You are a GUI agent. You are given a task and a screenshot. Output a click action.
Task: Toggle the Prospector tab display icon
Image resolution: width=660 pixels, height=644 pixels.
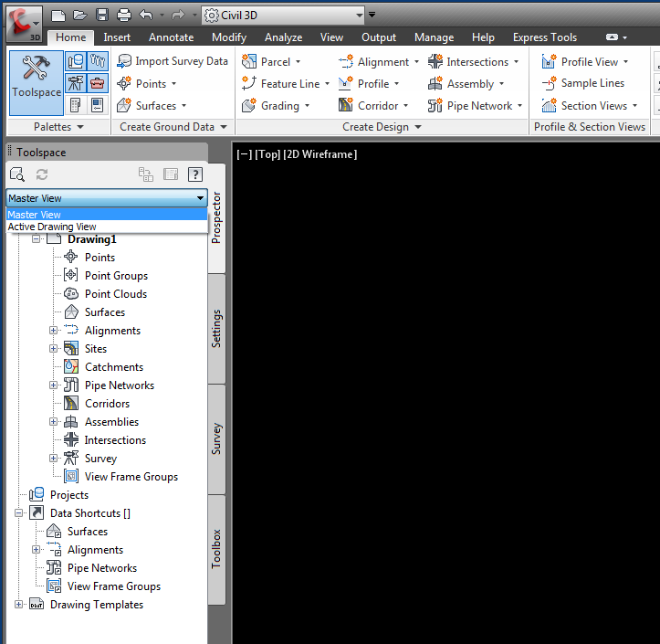point(76,61)
